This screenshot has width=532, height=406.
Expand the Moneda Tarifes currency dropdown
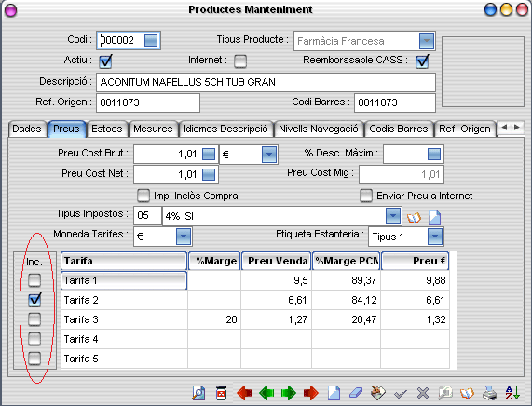point(184,237)
